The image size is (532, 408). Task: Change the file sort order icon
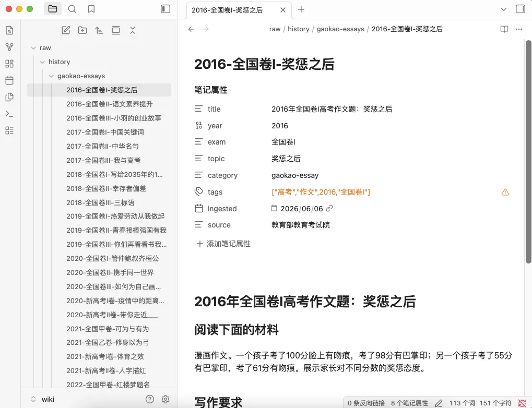pos(99,30)
